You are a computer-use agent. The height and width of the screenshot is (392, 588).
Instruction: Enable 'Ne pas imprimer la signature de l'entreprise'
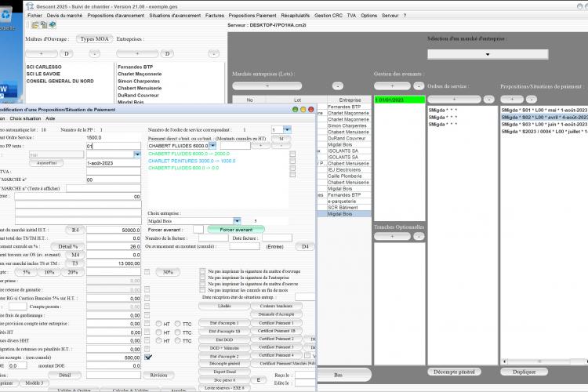coord(202,278)
